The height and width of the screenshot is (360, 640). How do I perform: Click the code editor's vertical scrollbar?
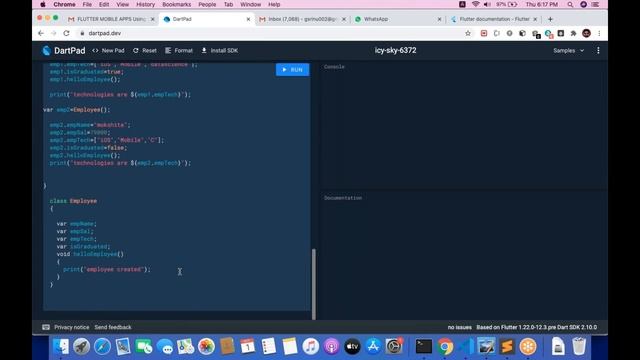pos(314,284)
